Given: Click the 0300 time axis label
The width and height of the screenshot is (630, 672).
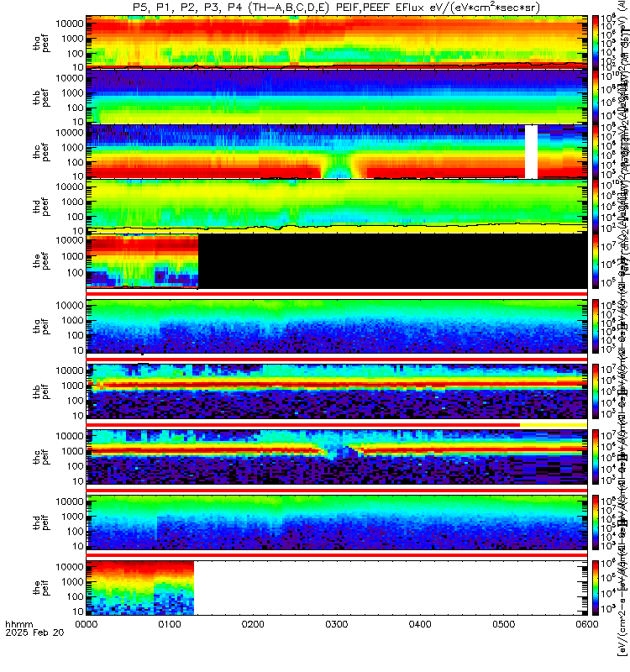Looking at the screenshot, I should coord(337,624).
